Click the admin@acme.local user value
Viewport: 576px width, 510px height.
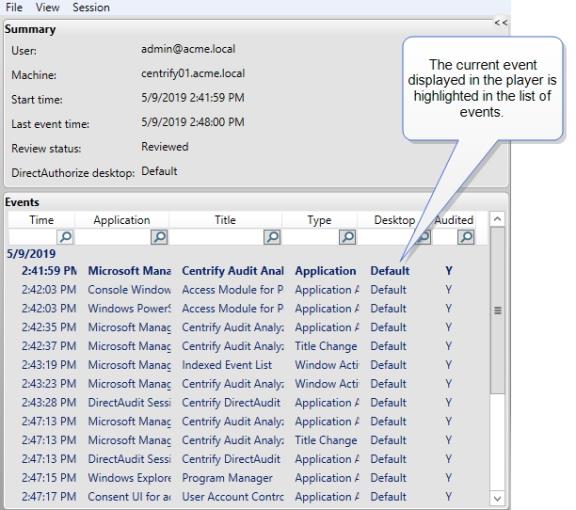188,49
